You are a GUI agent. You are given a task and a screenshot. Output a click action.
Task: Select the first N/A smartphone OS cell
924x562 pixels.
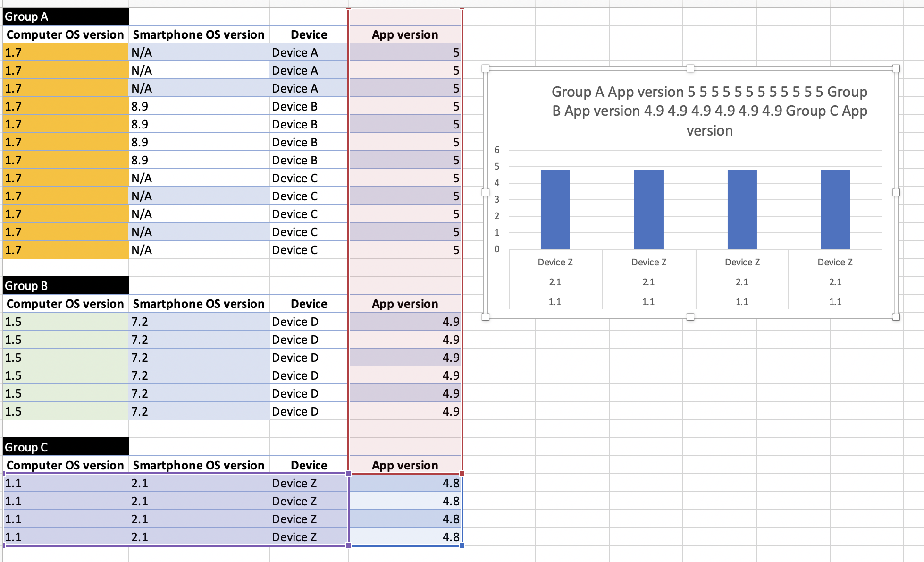[x=199, y=52]
